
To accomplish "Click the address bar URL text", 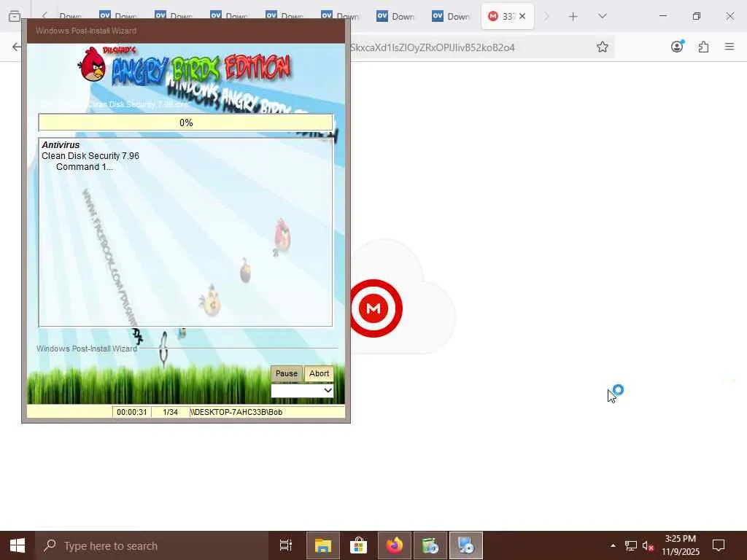I will (x=433, y=47).
